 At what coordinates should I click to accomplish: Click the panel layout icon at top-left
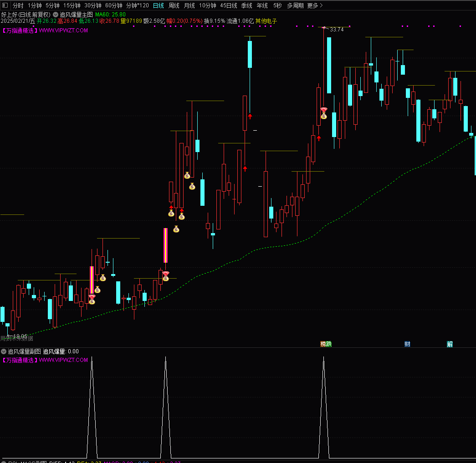5,5
